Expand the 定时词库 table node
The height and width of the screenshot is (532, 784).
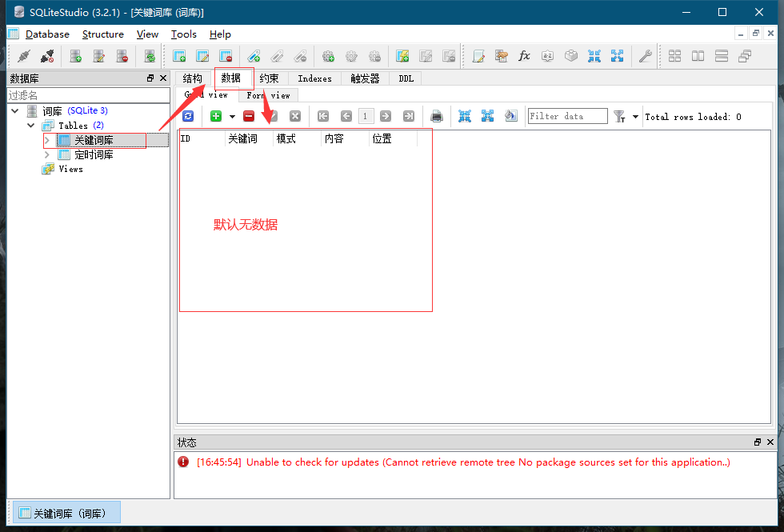pyautogui.click(x=47, y=154)
